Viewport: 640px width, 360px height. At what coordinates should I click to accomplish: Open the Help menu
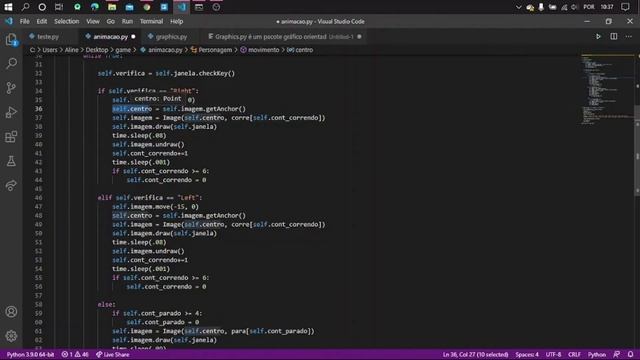[x=176, y=21]
